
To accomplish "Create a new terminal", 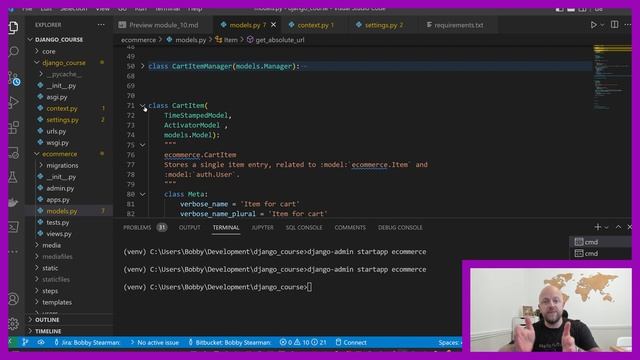I will [x=598, y=227].
